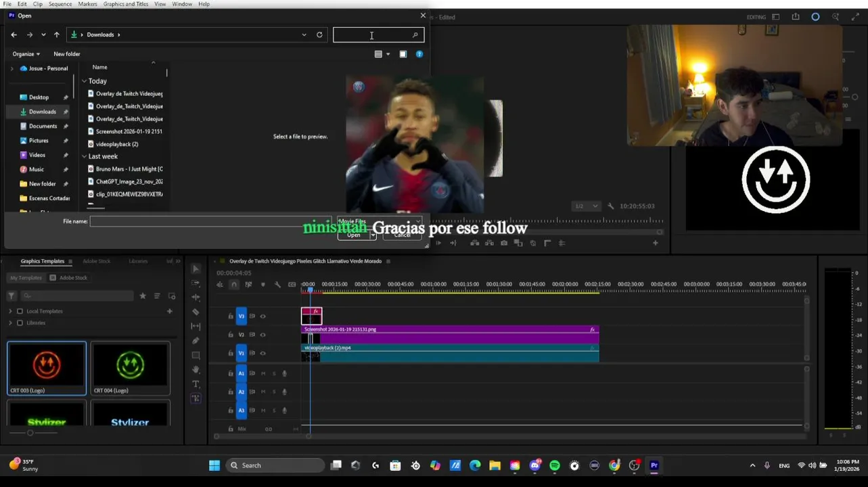868x487 pixels.
Task: Open Microsoft Edge from the taskbar
Action: click(x=475, y=465)
